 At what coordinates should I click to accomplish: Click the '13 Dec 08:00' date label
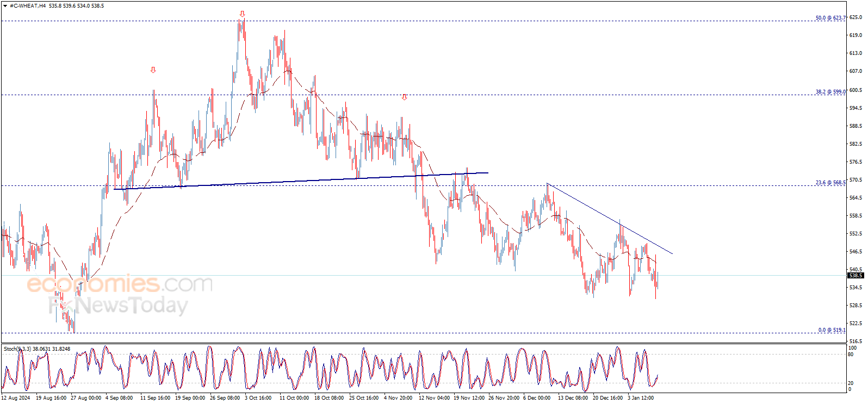click(573, 398)
